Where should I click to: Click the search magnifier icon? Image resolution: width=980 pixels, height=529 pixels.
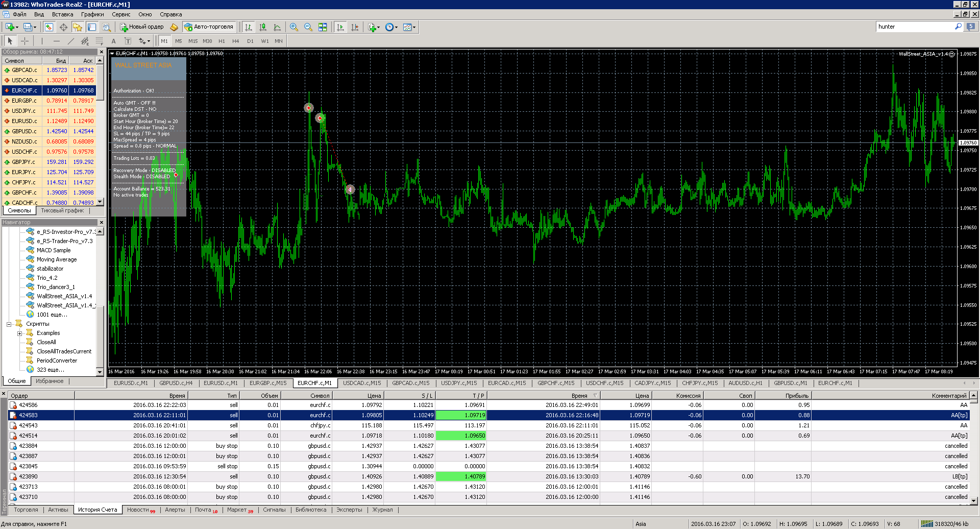(958, 27)
